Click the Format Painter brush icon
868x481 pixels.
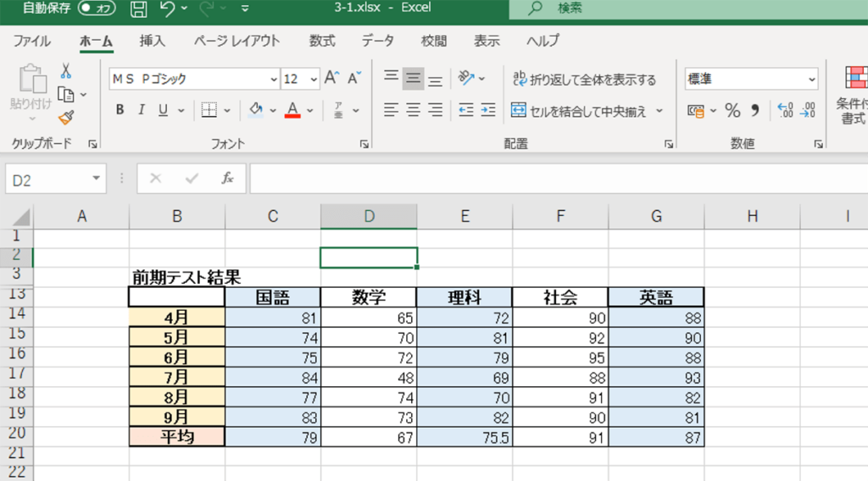click(x=66, y=117)
